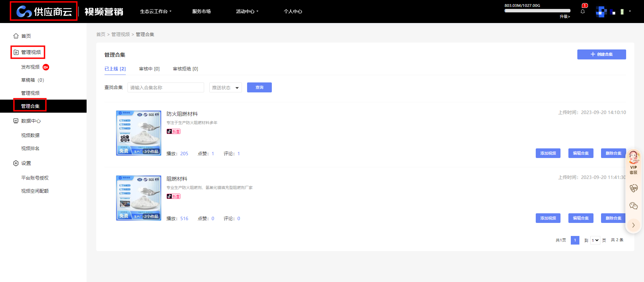Screen dimensions: 644x282
Task: Expand the 活动中心 menu
Action: [x=247, y=11]
